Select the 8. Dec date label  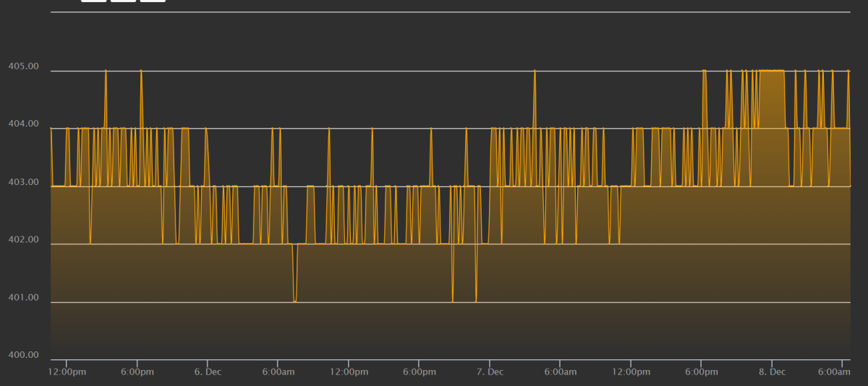(772, 372)
